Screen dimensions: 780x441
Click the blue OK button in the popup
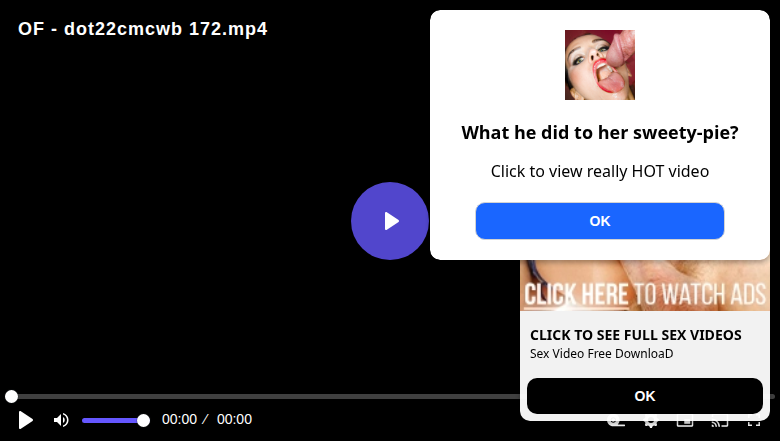point(599,221)
